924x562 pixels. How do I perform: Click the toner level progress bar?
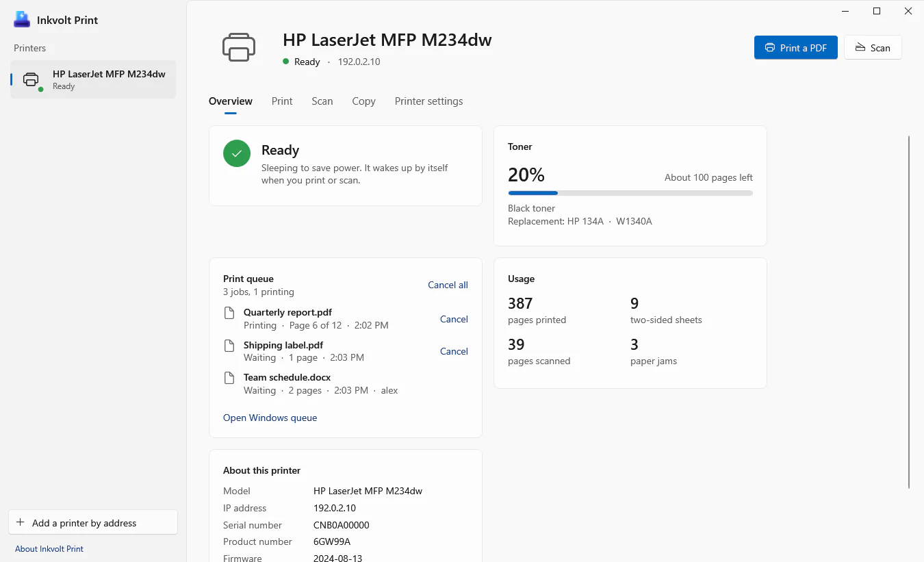(630, 193)
